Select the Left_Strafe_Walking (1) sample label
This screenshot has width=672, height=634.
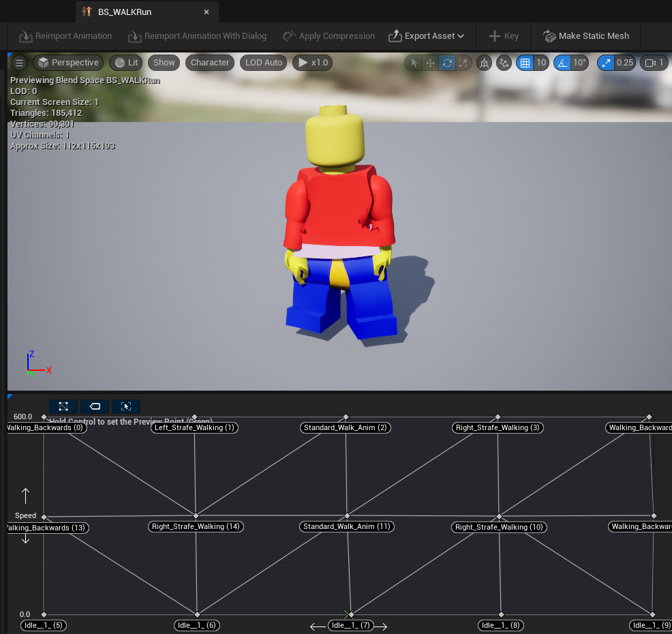pos(194,428)
